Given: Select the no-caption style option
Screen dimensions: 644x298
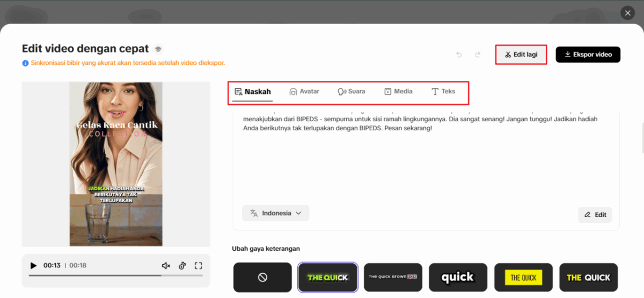Looking at the screenshot, I should click(x=262, y=277).
